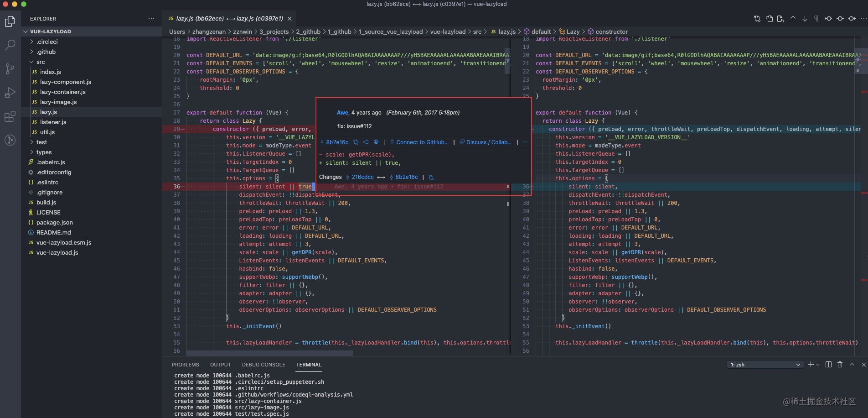This screenshot has width=868, height=418.
Task: Open more actions via the editor ellipsis
Action: (x=863, y=19)
